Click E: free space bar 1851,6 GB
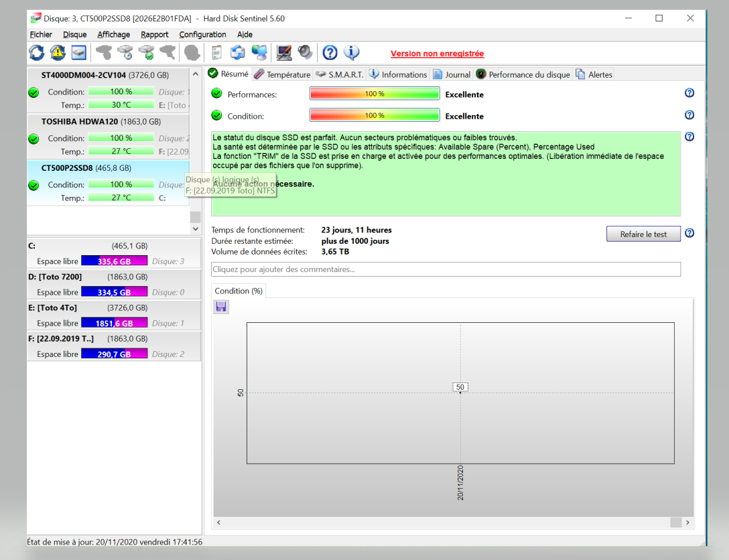 pos(115,323)
